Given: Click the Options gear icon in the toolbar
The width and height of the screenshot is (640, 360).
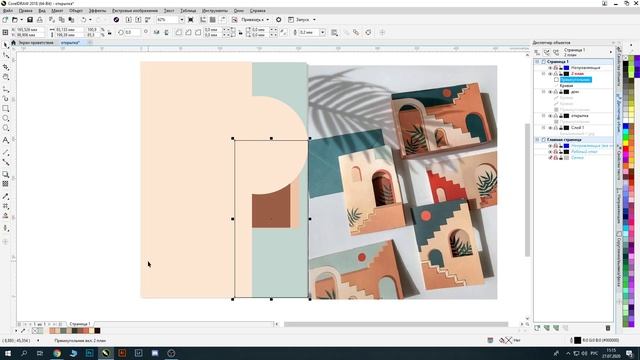Looking at the screenshot, I should (x=278, y=20).
